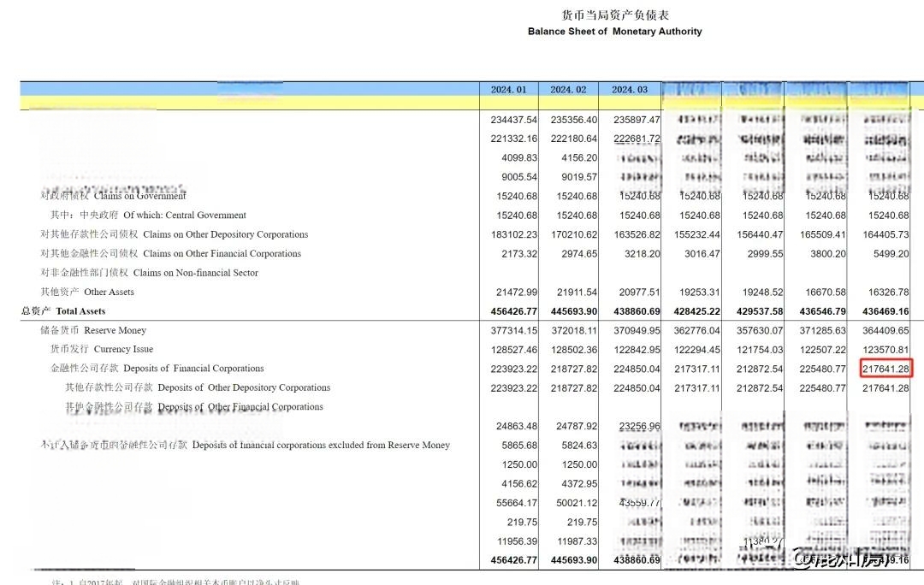The height and width of the screenshot is (585, 924).
Task: Select the Reserve Money value 372018.11
Action: (x=574, y=330)
